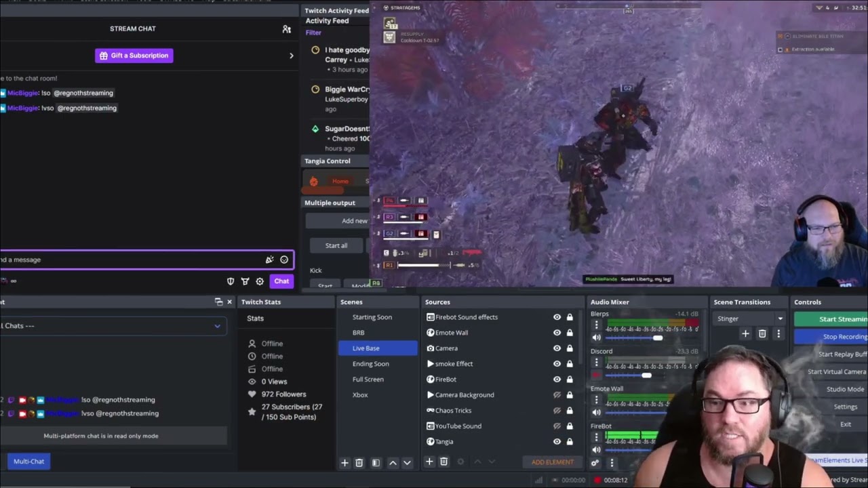Mute the Emote Wall audio channel

[x=597, y=412]
